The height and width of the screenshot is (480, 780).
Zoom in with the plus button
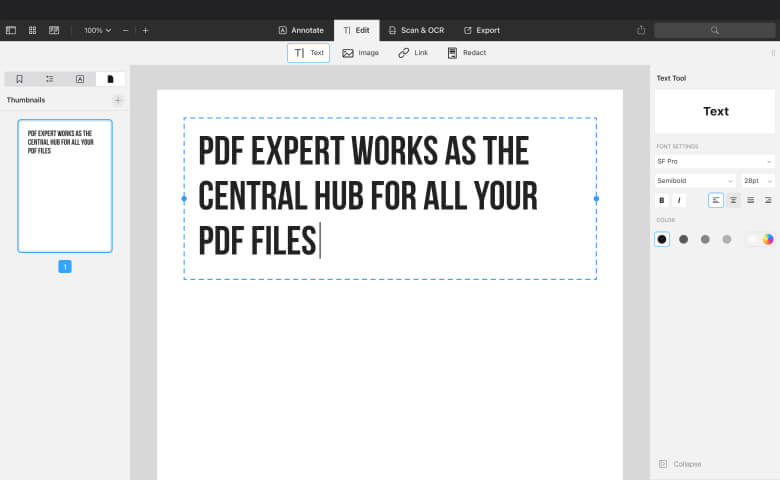(145, 30)
